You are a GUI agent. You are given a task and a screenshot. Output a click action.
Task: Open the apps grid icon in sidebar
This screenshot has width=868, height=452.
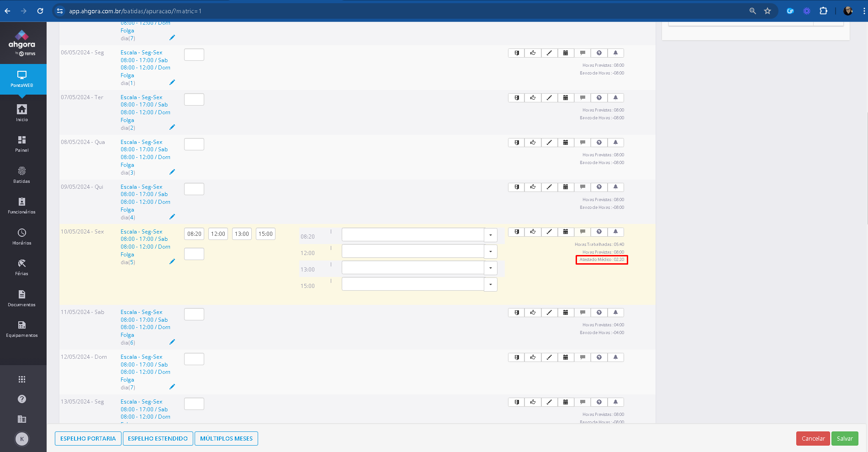[22, 379]
